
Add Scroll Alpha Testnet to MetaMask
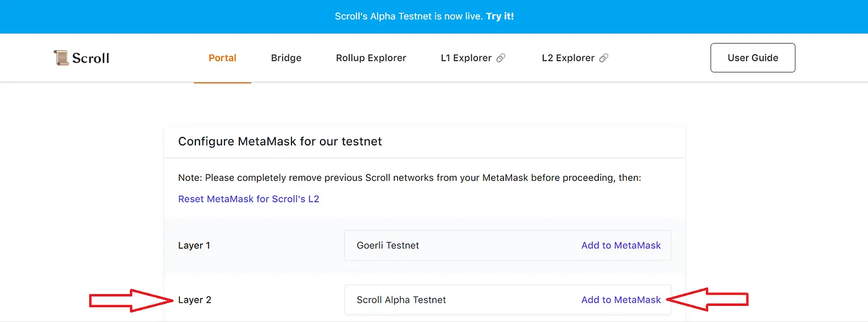[x=621, y=300]
